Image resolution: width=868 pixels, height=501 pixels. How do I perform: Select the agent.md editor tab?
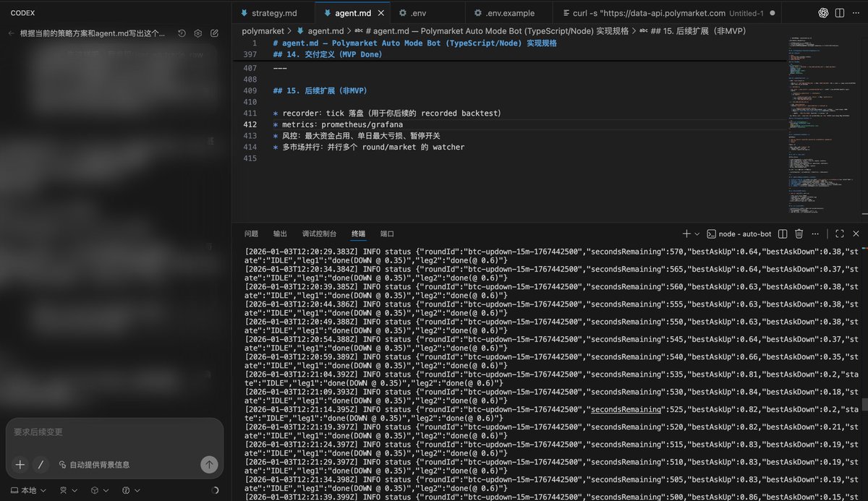(353, 13)
